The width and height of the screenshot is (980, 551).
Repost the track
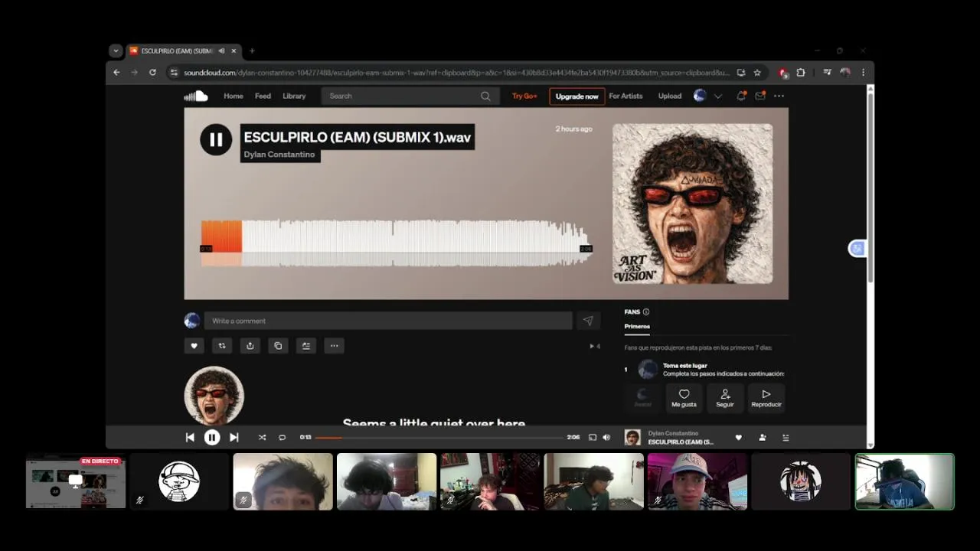click(x=222, y=346)
